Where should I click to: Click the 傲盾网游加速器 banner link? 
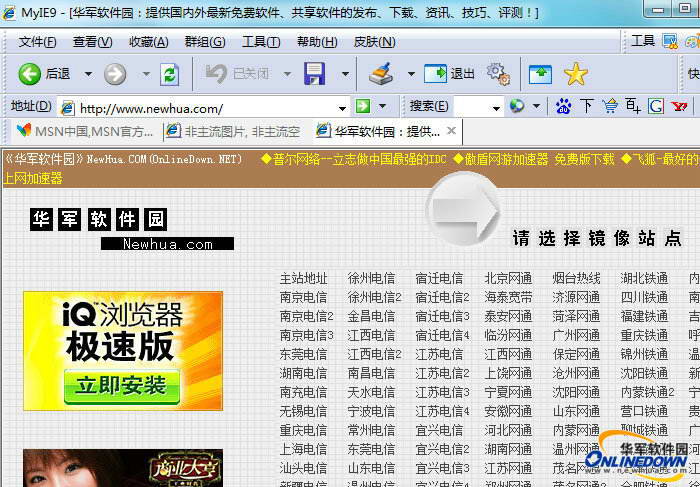[534, 159]
